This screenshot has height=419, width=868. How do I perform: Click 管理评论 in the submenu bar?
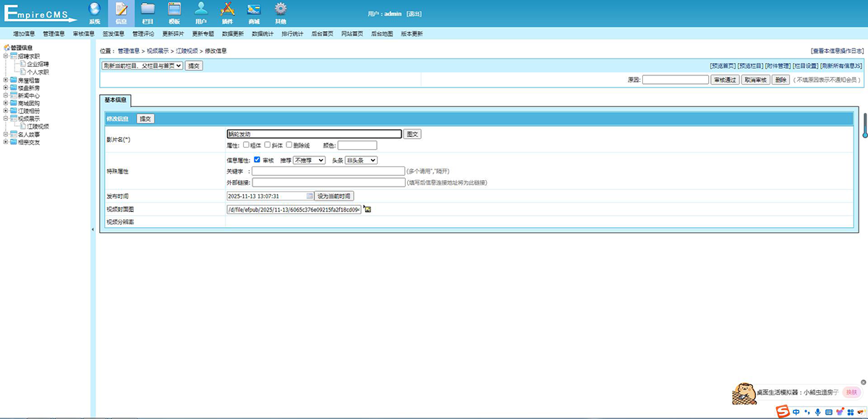pos(143,33)
